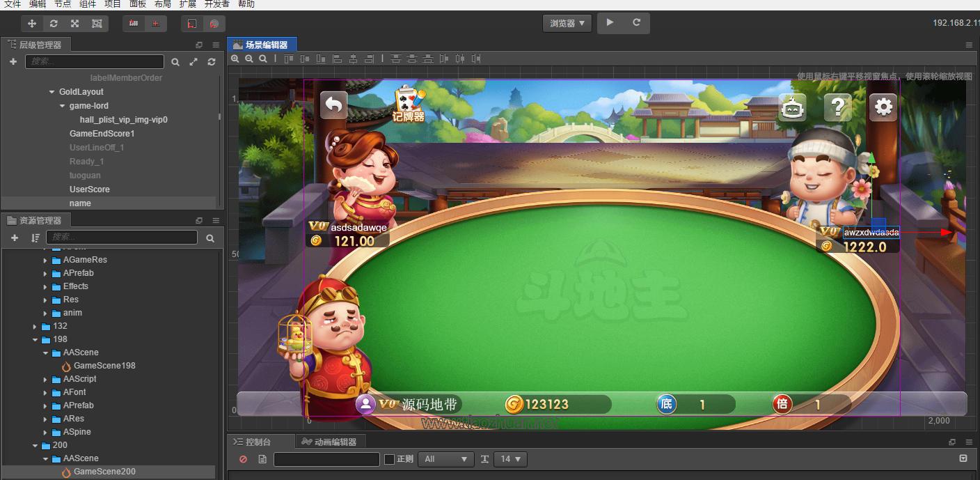Open the 组件 menu
The width and height of the screenshot is (980, 480).
(88, 4)
